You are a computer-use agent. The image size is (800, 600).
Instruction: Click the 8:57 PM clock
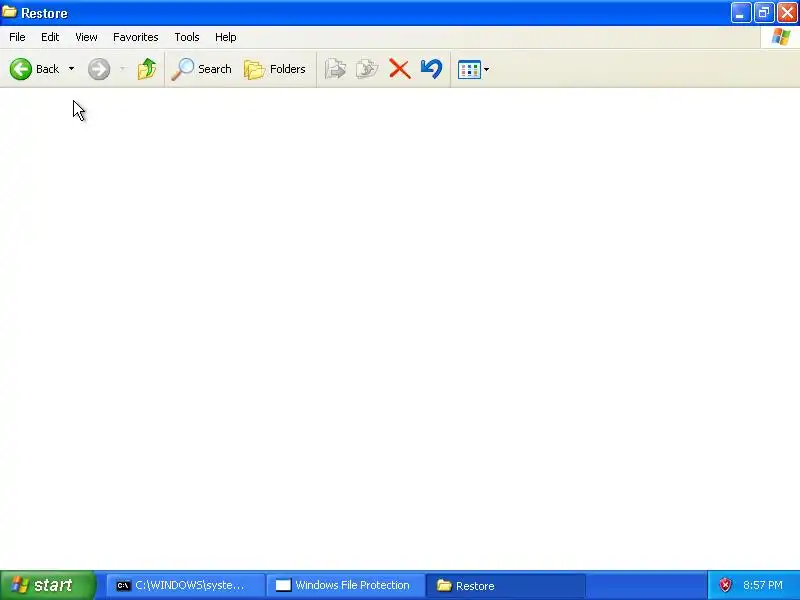pyautogui.click(x=763, y=585)
